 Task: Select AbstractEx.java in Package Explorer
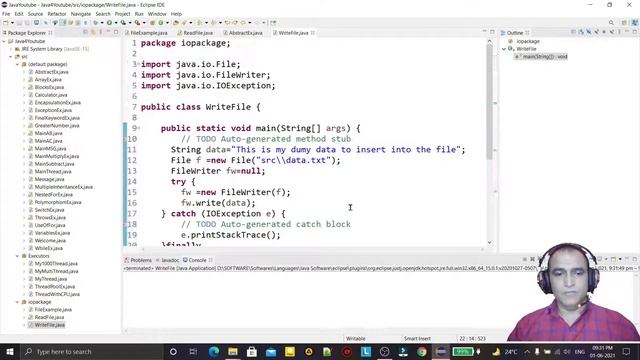point(51,72)
